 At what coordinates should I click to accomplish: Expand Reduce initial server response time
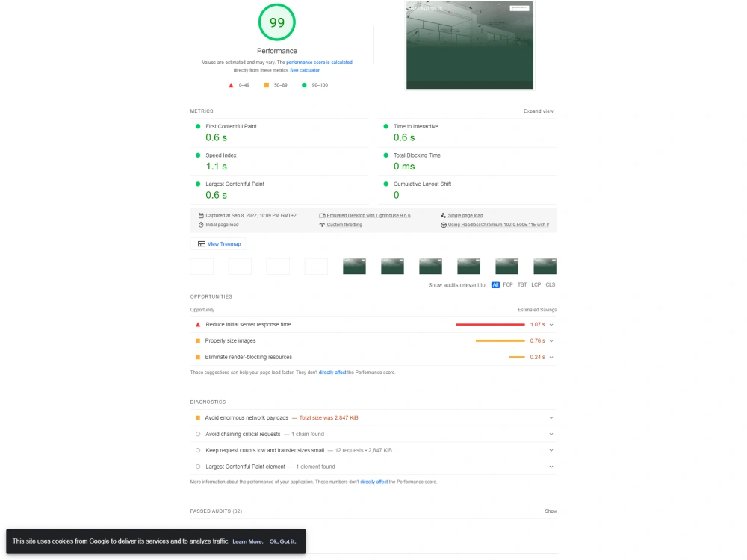point(551,325)
